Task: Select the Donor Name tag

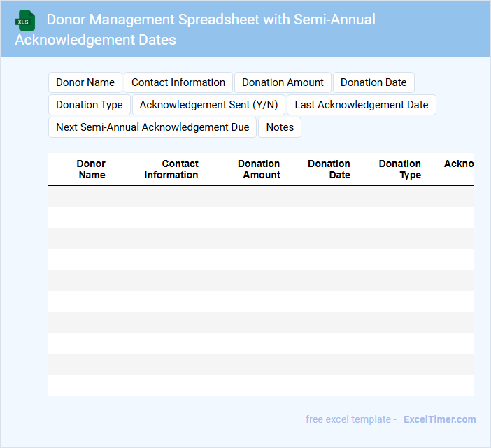Action: [x=85, y=82]
